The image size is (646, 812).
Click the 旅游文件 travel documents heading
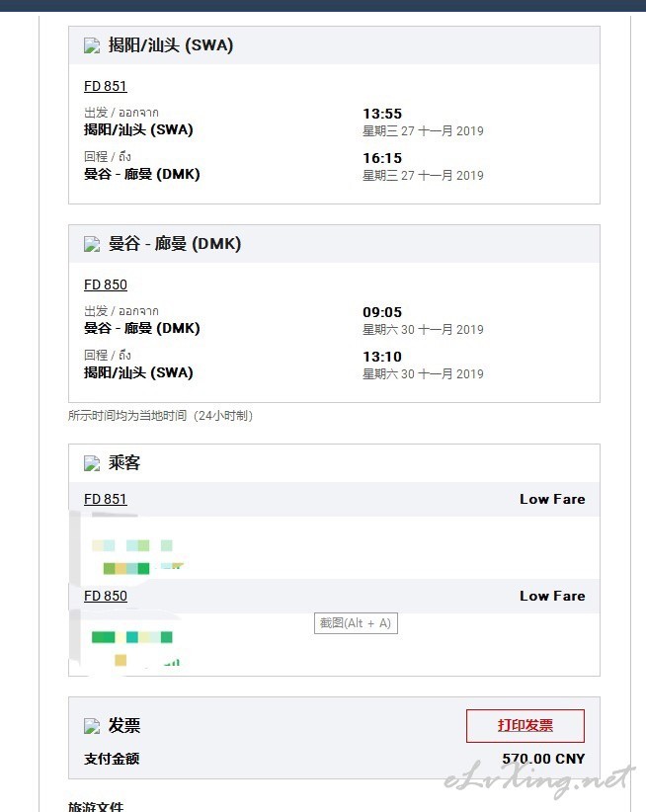(x=96, y=806)
